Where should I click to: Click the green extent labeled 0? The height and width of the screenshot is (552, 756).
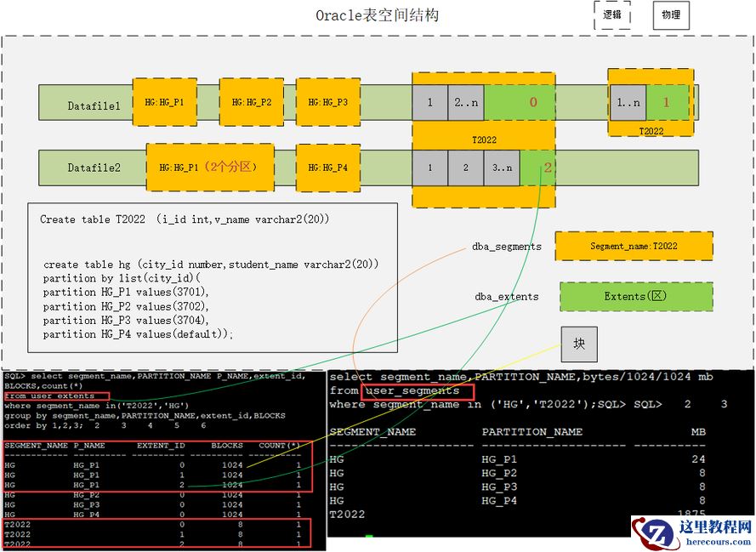(x=520, y=103)
